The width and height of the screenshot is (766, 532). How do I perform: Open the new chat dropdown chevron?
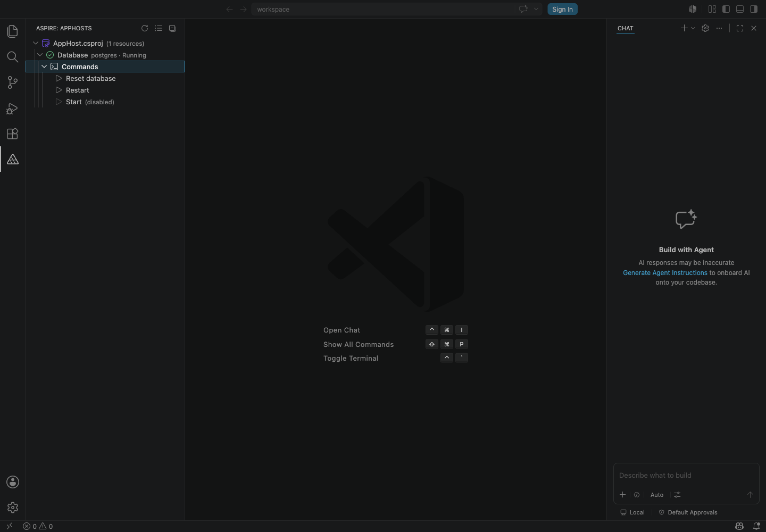[x=693, y=28]
